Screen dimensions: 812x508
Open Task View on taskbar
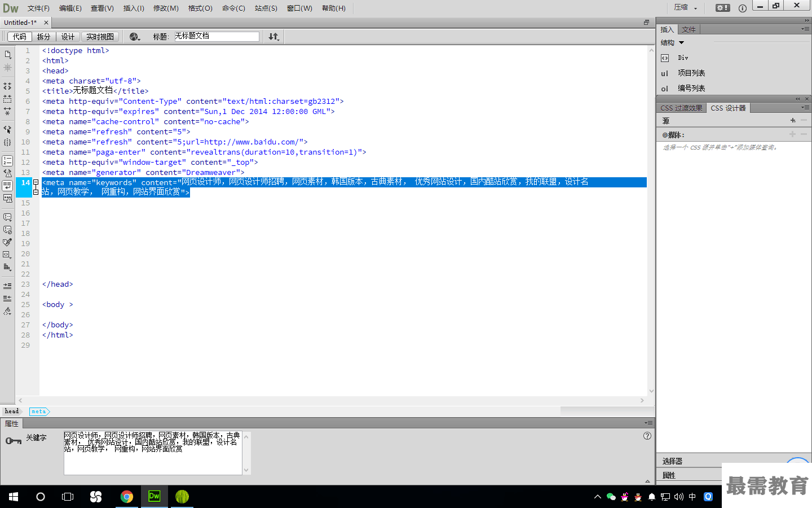tap(68, 497)
